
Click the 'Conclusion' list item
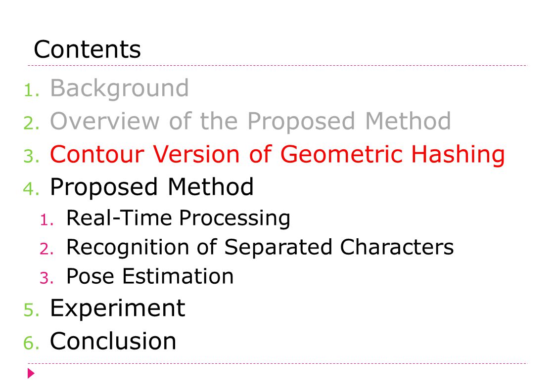tap(113, 341)
